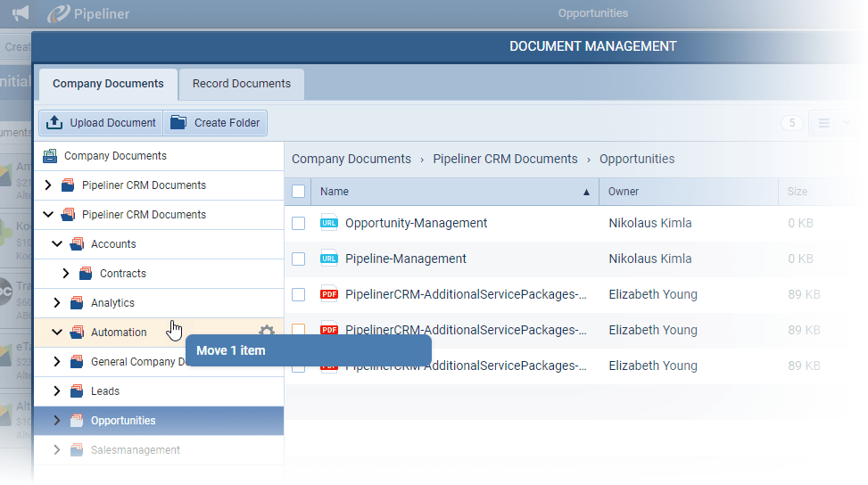The height and width of the screenshot is (485, 868).
Task: Click the Create Folder button
Action: click(x=216, y=123)
